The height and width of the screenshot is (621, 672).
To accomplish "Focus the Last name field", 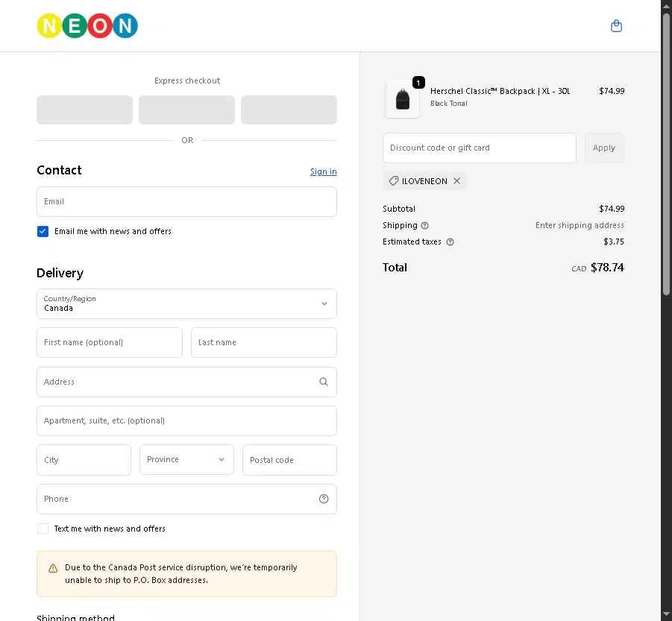I will 263,342.
